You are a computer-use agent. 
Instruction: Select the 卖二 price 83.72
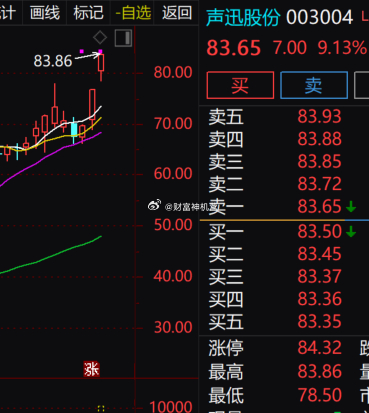(319, 184)
